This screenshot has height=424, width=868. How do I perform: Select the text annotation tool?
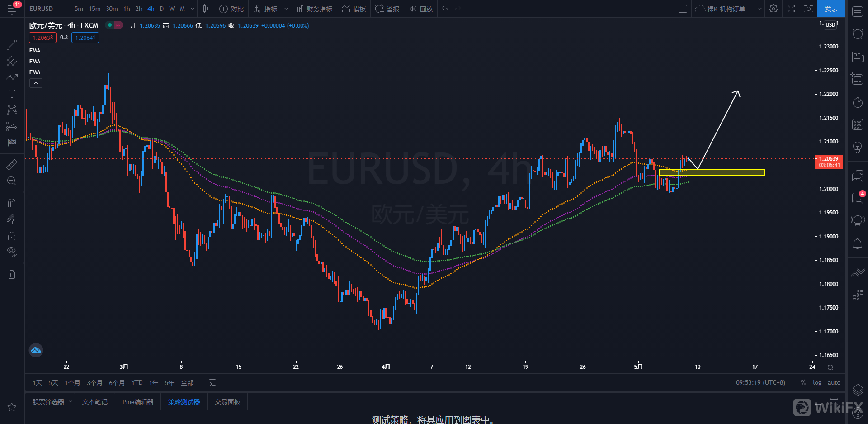(12, 94)
